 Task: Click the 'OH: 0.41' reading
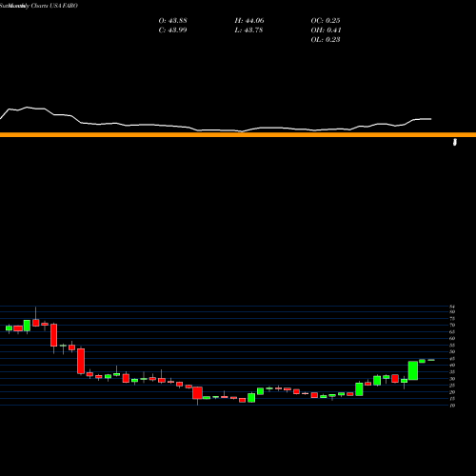point(326,30)
